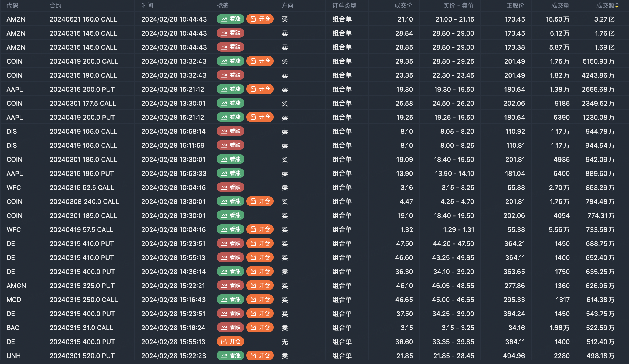Click the MCD ticker symbol
This screenshot has width=629, height=364.
(x=14, y=300)
